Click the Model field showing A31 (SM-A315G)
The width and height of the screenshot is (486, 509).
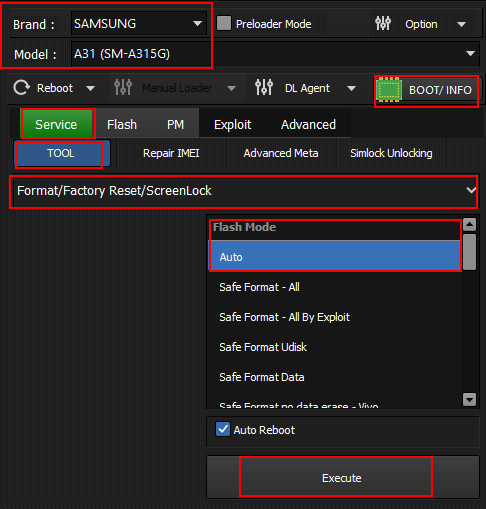(275, 54)
